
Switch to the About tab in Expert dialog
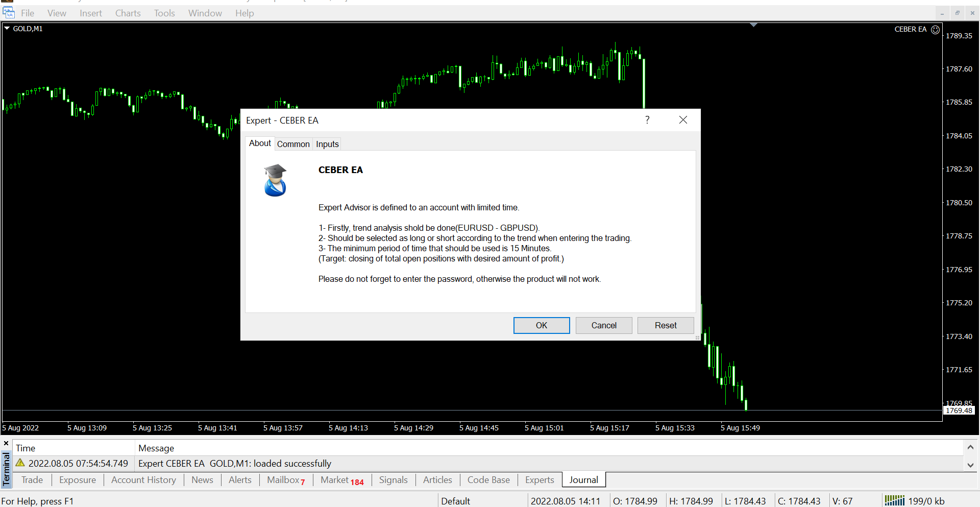[x=260, y=143]
